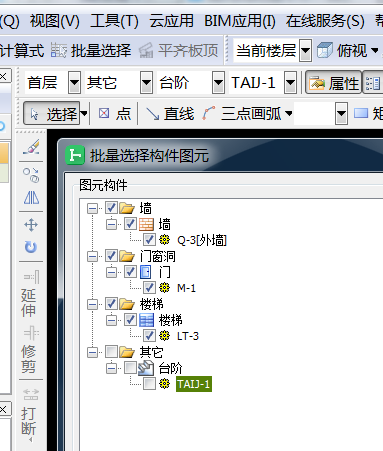Click the copy elements icon in left toolbar
The width and height of the screenshot is (383, 451).
click(x=31, y=175)
